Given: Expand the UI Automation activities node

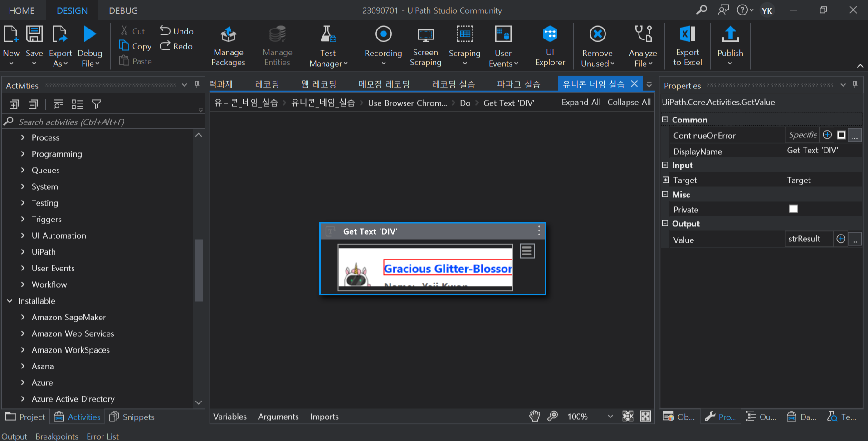Looking at the screenshot, I should click(x=23, y=235).
